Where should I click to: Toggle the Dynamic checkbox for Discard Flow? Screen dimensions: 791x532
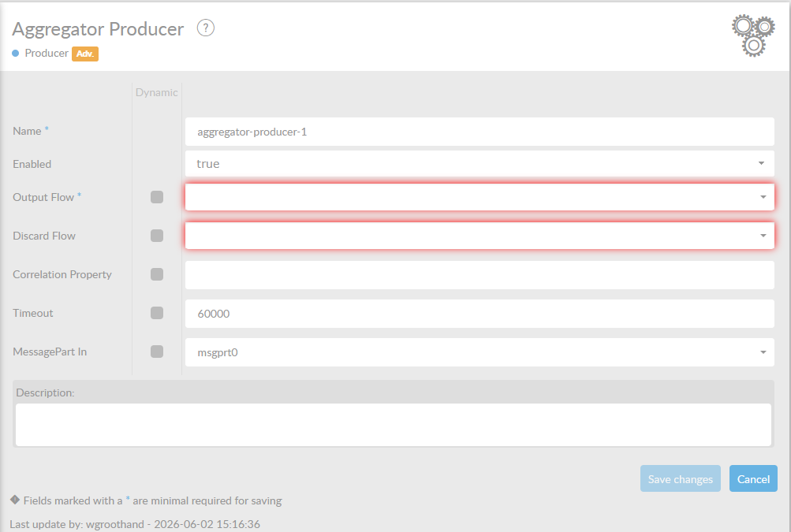pyautogui.click(x=157, y=236)
